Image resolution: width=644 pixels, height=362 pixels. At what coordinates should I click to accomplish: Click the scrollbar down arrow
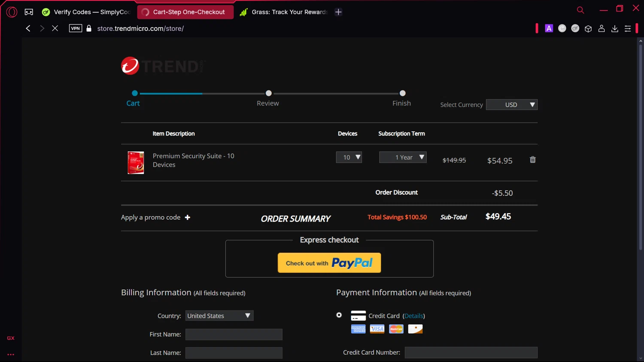641,359
